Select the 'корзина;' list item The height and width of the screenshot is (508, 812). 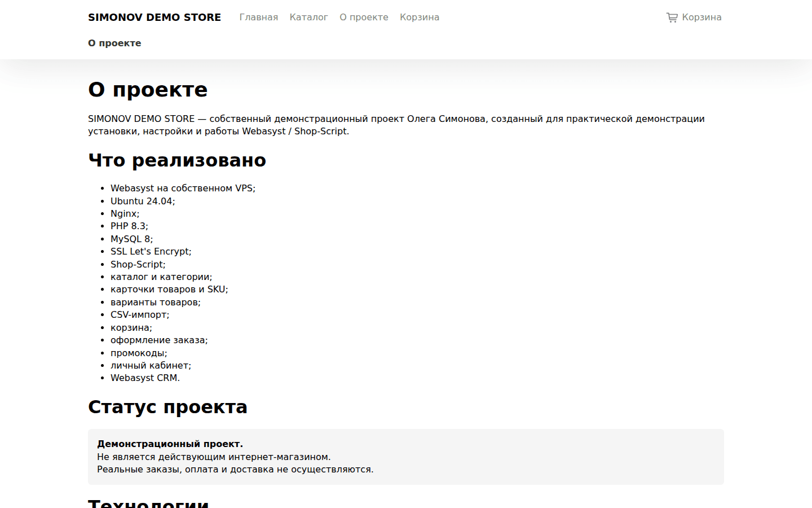(131, 328)
